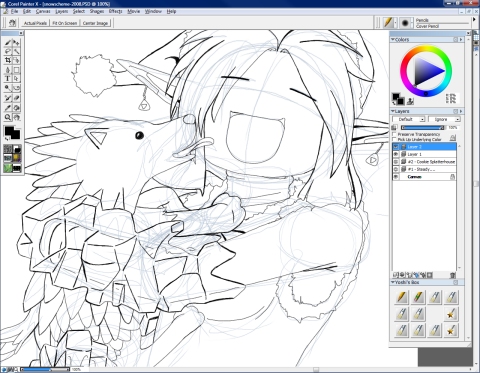Open the Ignore composite depth dropdown
480x373 pixels.
(x=444, y=119)
